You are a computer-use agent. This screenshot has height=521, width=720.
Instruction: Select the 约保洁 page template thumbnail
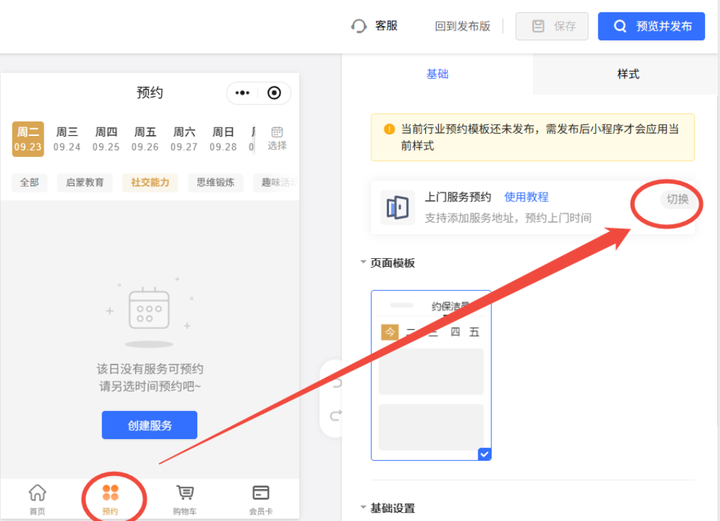[431, 375]
